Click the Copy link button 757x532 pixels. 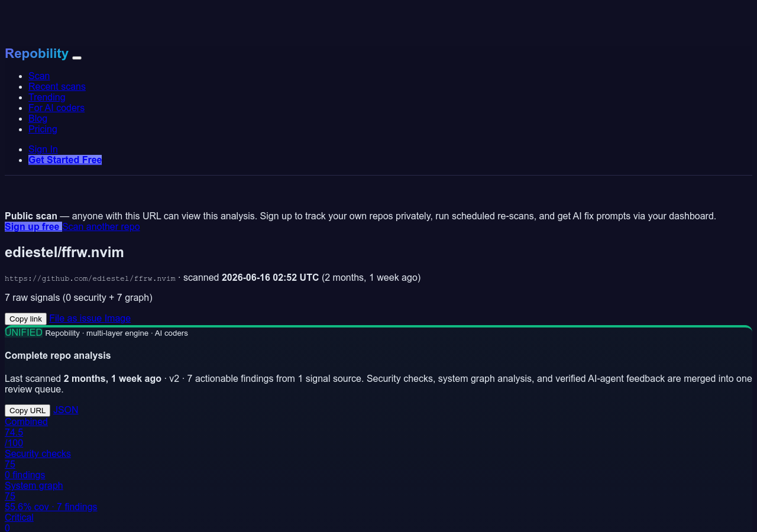tap(25, 319)
